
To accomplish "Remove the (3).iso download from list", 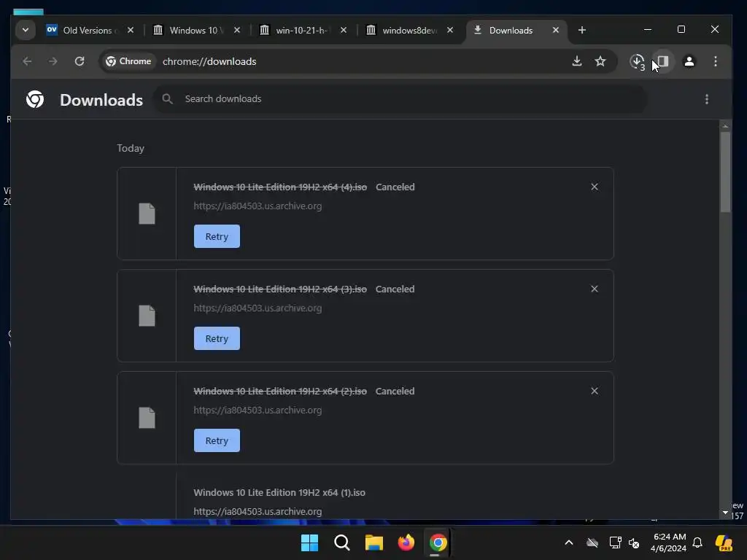I will [594, 289].
